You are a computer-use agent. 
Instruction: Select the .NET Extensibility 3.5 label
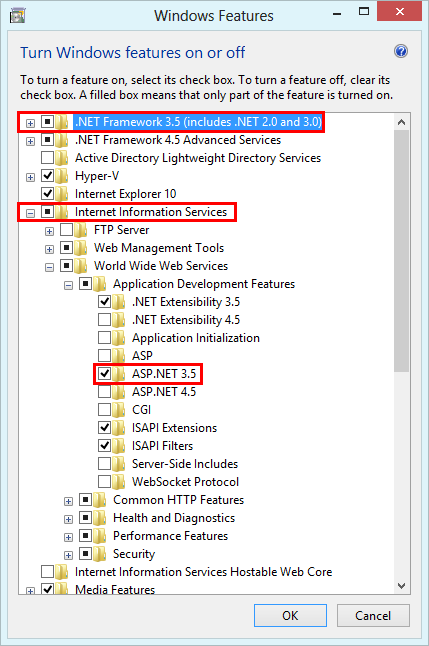(x=186, y=302)
